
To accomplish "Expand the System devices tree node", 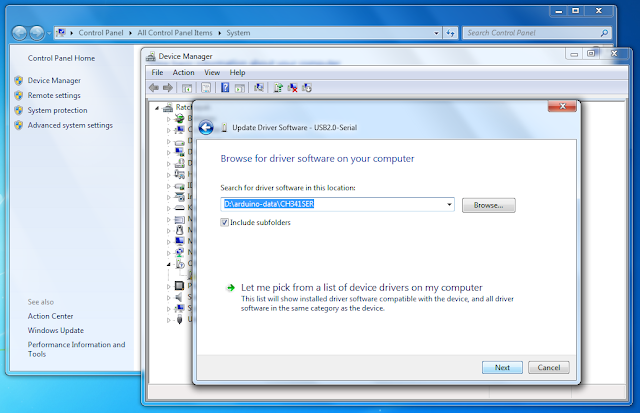I will [168, 309].
